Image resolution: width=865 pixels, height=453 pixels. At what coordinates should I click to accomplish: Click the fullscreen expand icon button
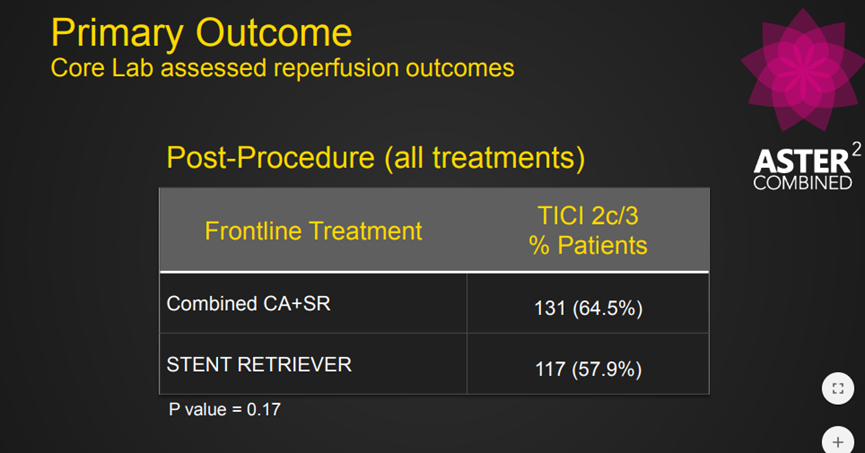[x=837, y=389]
